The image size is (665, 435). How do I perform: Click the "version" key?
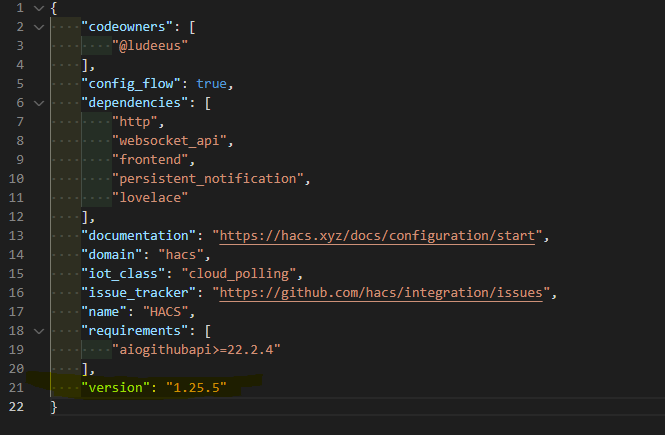tap(115, 388)
